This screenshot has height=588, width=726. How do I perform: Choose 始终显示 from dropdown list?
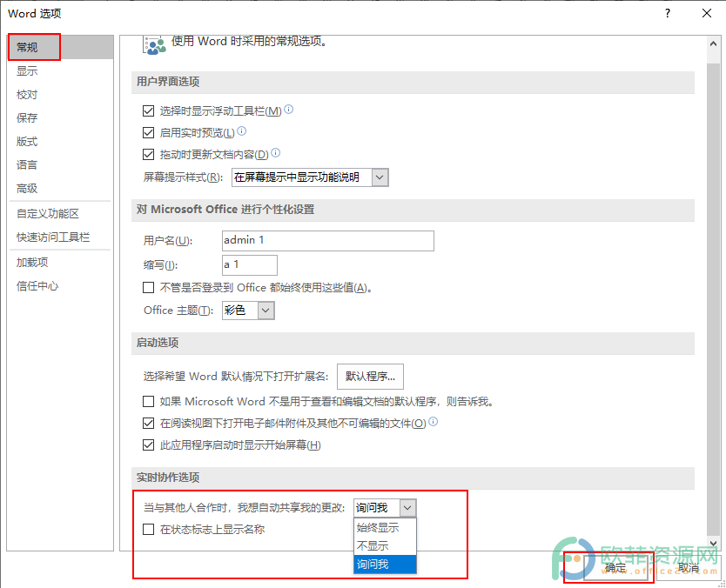(x=385, y=527)
